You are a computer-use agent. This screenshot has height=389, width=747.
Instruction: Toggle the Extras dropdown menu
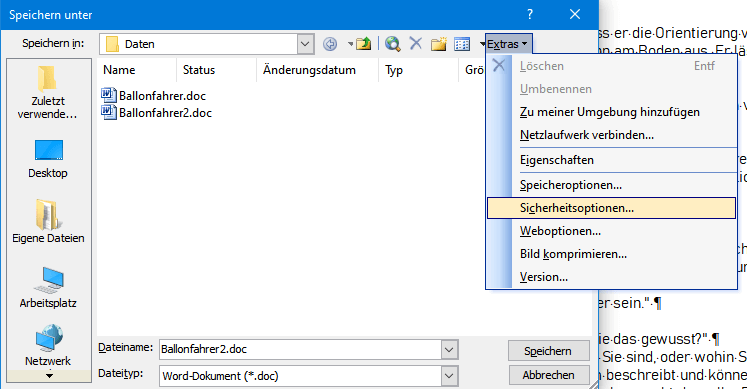pos(508,44)
